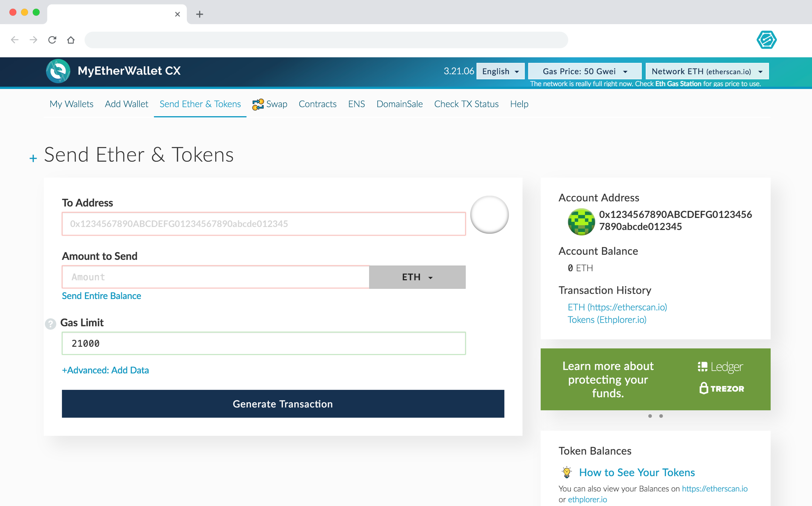Switch to My Wallets tab
The image size is (812, 506).
point(71,104)
